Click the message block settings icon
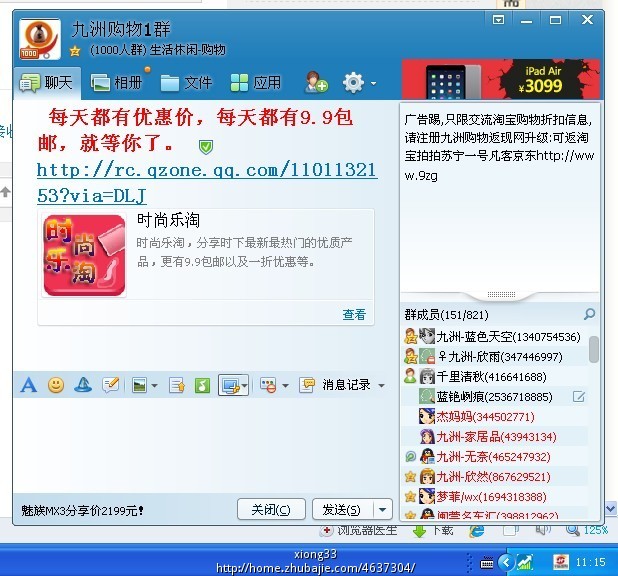618x576 pixels. [268, 385]
